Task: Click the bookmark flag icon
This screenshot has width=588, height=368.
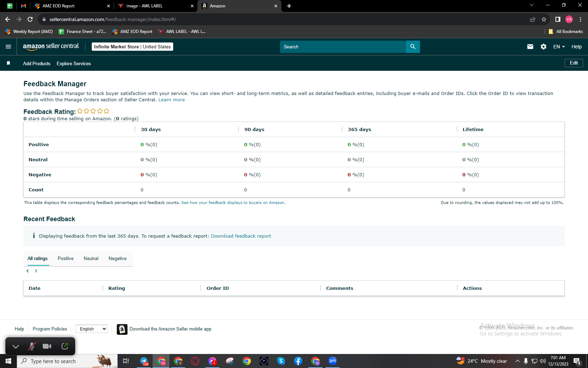Action: (x=8, y=63)
